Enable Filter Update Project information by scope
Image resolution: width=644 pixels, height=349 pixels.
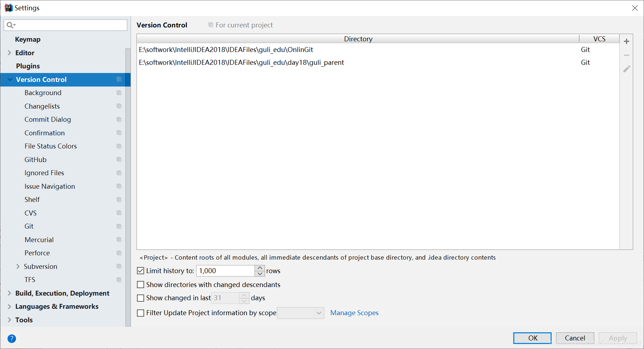[141, 313]
